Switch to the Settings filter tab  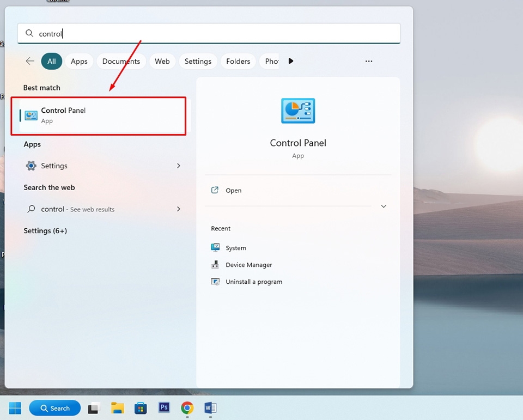[198, 61]
